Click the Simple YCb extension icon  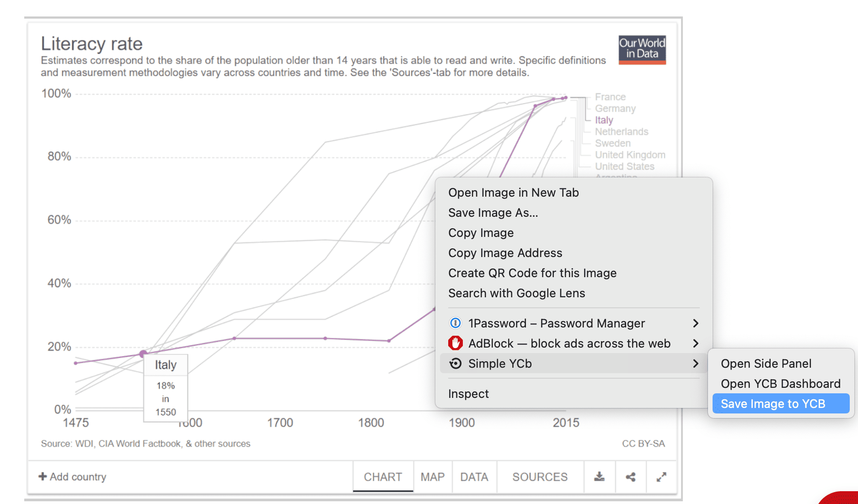pos(456,364)
